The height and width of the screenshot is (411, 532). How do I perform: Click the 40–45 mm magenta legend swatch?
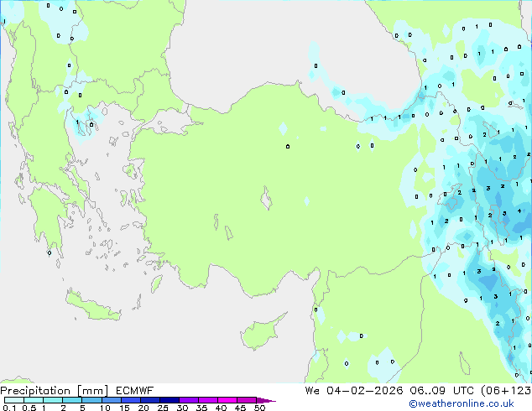(x=227, y=400)
